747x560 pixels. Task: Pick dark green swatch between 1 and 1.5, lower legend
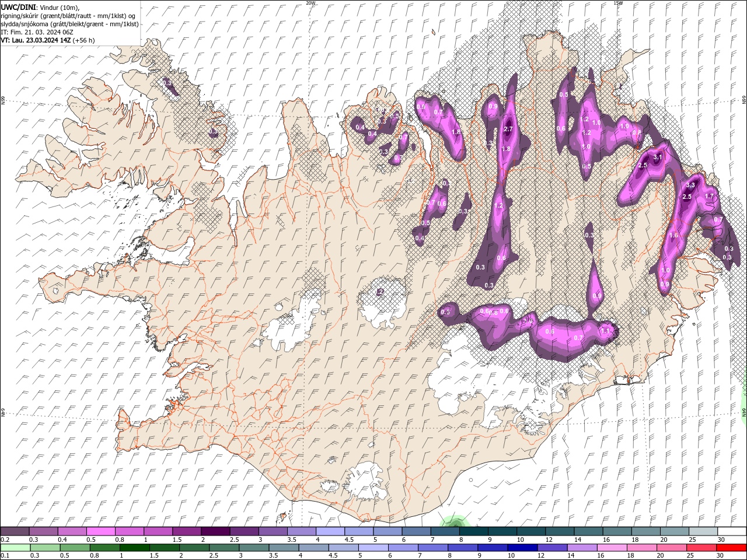(135, 547)
